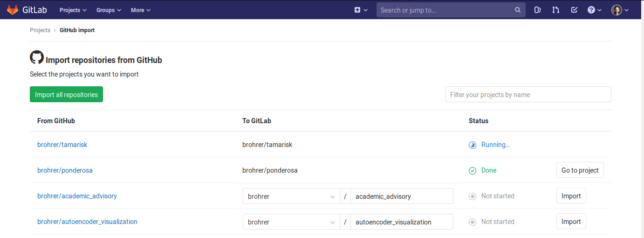Click Not started icon for autoencoder_visualization
Screen dimensions: 644x238
(473, 222)
